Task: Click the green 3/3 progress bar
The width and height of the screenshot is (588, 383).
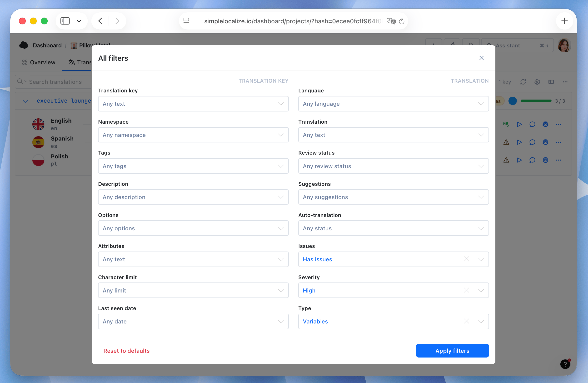Action: click(x=536, y=101)
